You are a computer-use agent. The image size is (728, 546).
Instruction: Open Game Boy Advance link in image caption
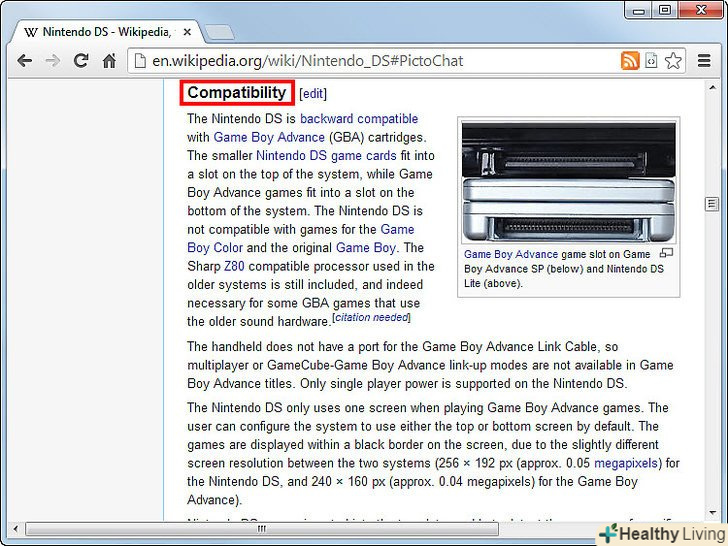click(x=511, y=254)
